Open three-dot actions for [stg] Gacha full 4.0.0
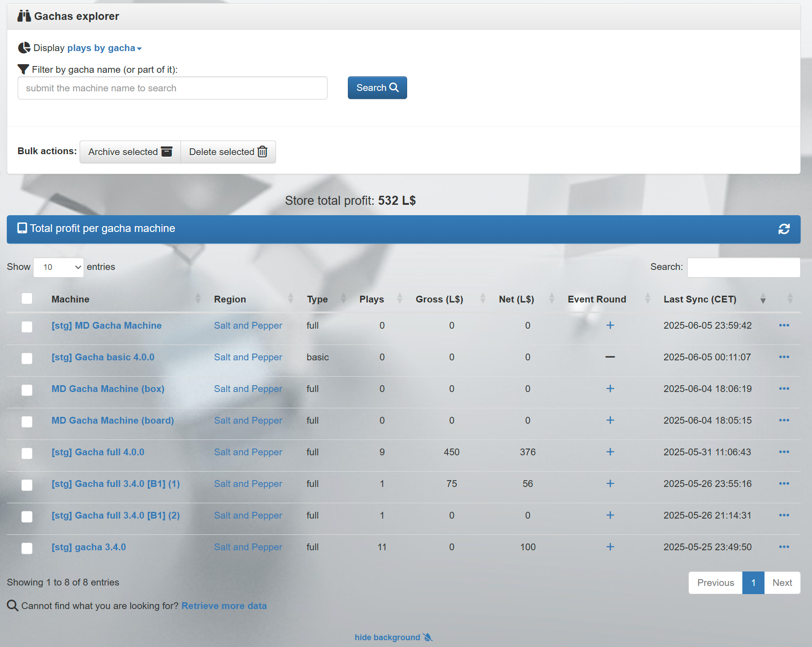 (x=784, y=452)
